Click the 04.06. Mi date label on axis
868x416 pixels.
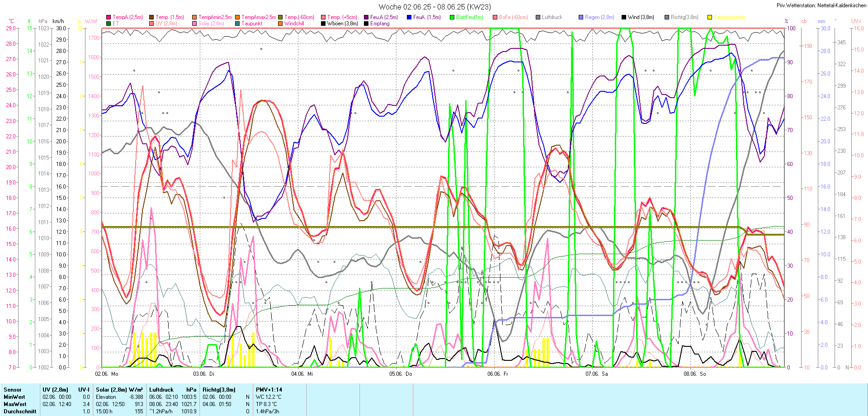[x=302, y=374]
